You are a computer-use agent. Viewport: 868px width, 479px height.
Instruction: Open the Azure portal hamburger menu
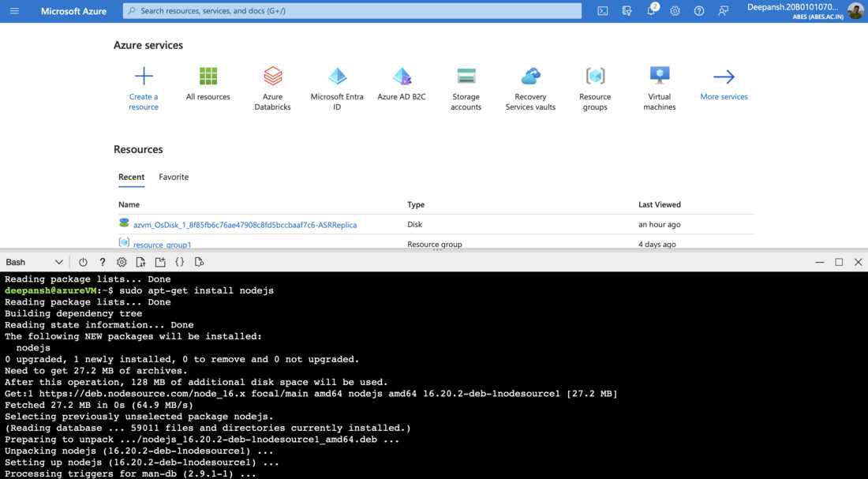[14, 10]
